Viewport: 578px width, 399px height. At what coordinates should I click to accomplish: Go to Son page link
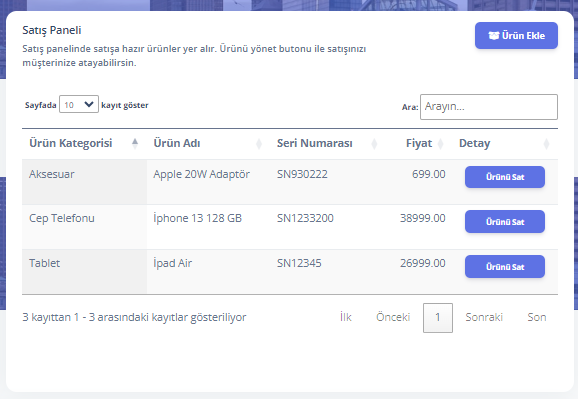[537, 317]
